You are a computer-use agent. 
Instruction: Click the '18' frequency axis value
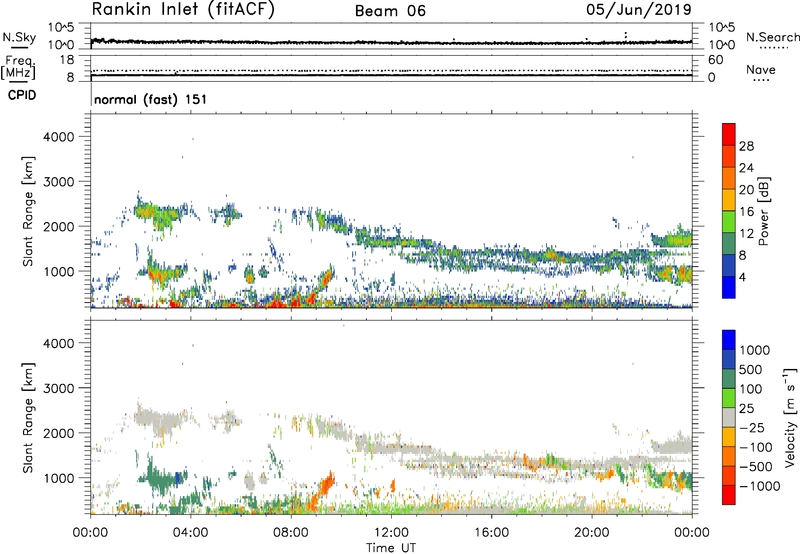(67, 60)
